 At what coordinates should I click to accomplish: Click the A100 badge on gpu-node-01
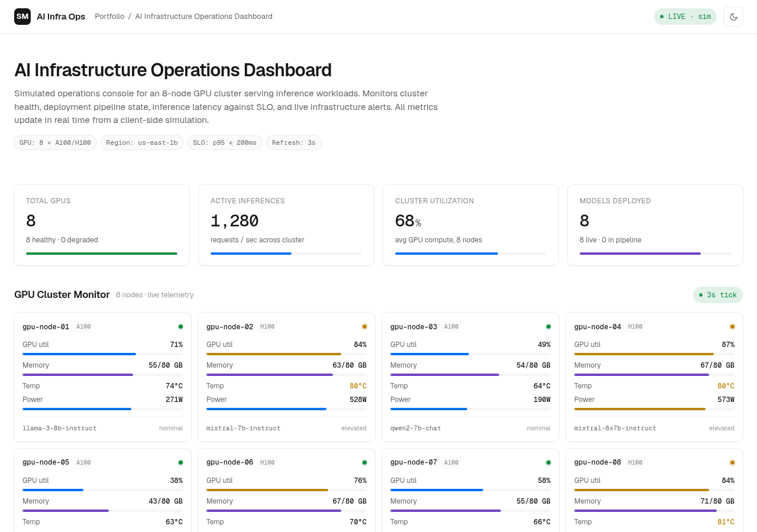tap(83, 327)
